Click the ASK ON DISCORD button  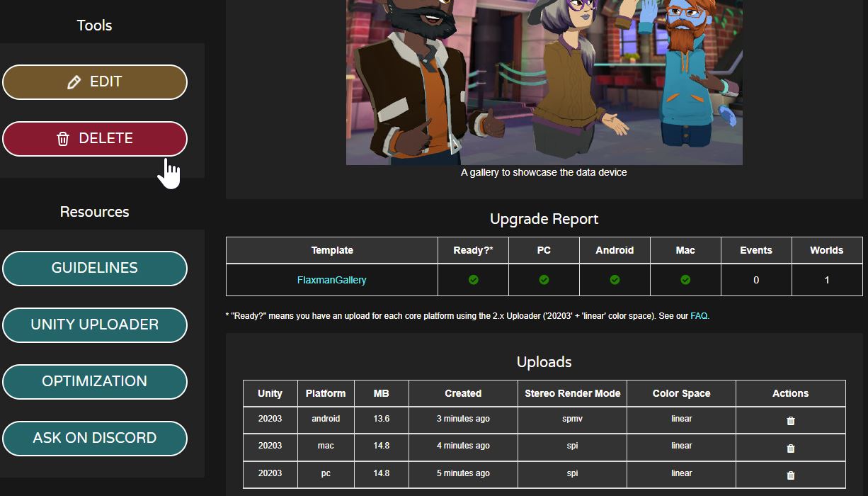tap(95, 438)
